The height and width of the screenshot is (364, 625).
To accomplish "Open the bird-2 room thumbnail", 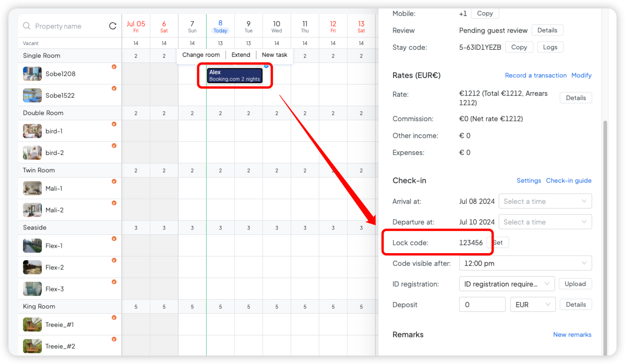I will coord(32,153).
